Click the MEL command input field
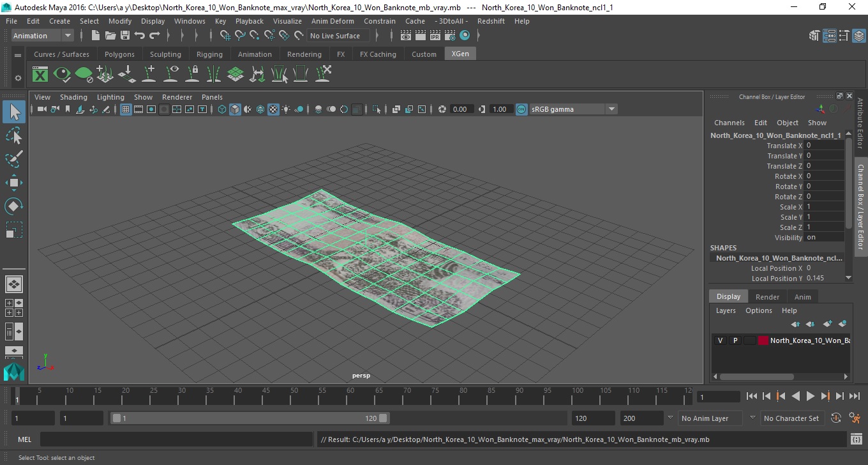The image size is (868, 465). coord(176,439)
